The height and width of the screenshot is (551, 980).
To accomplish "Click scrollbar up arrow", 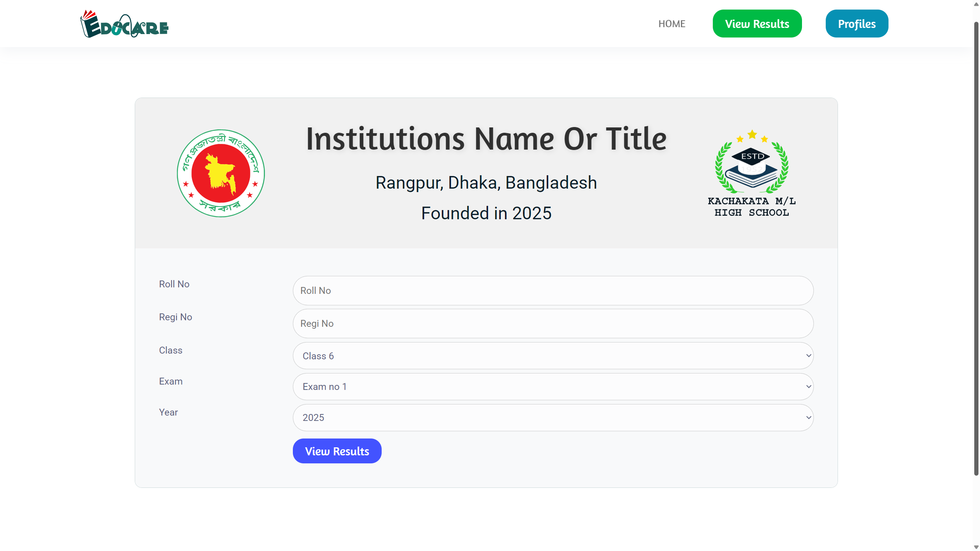I will click(x=976, y=4).
